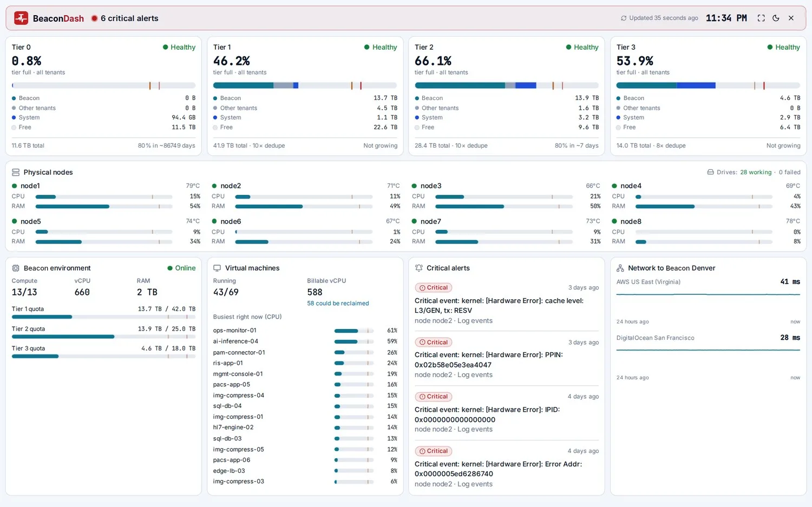Click the Network to Beacon Denver icon
The width and height of the screenshot is (812, 507).
tap(620, 268)
